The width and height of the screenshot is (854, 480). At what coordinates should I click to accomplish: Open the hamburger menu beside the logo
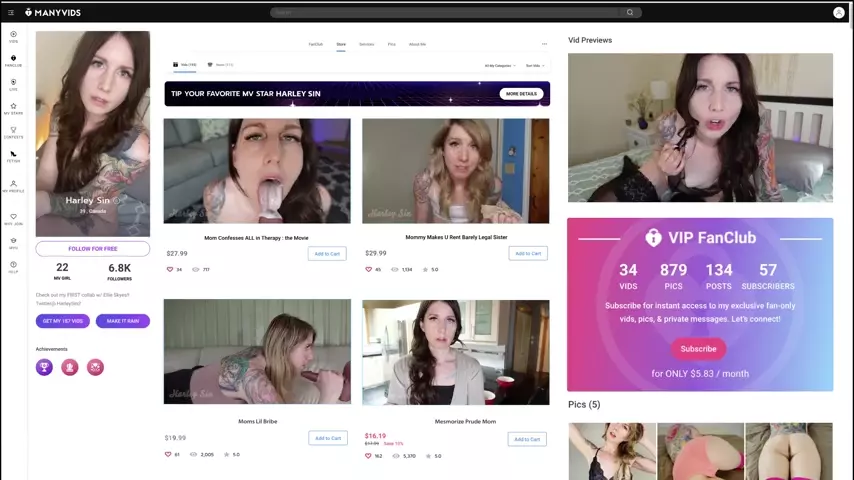(11, 13)
